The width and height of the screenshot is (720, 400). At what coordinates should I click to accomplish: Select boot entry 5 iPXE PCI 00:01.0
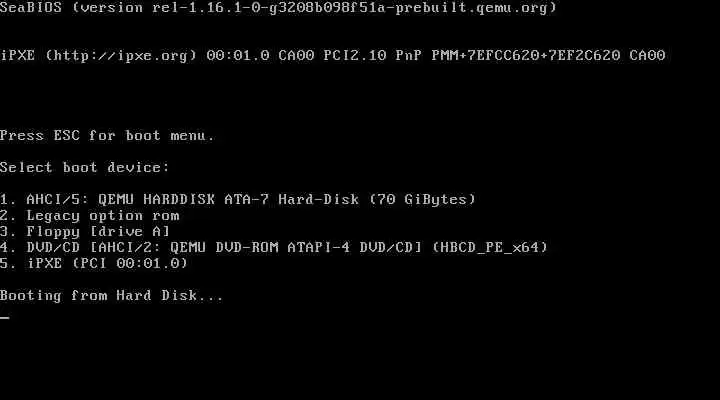coord(94,263)
